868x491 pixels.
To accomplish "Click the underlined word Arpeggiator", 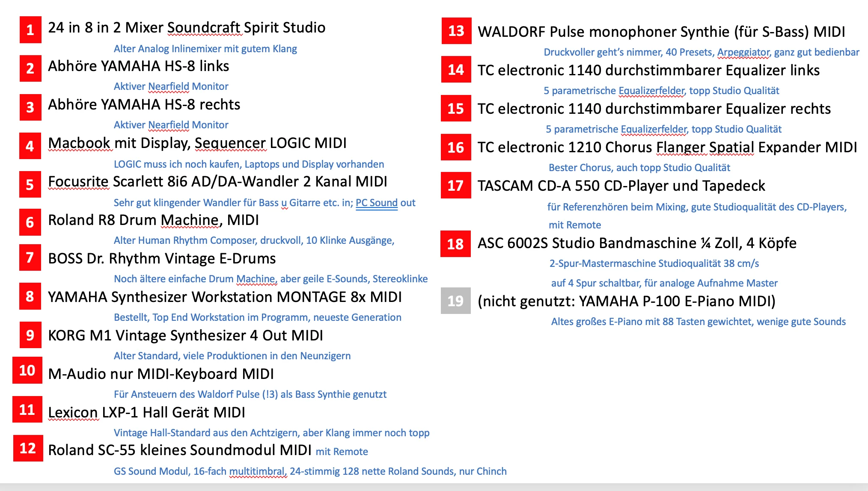I will tap(743, 52).
